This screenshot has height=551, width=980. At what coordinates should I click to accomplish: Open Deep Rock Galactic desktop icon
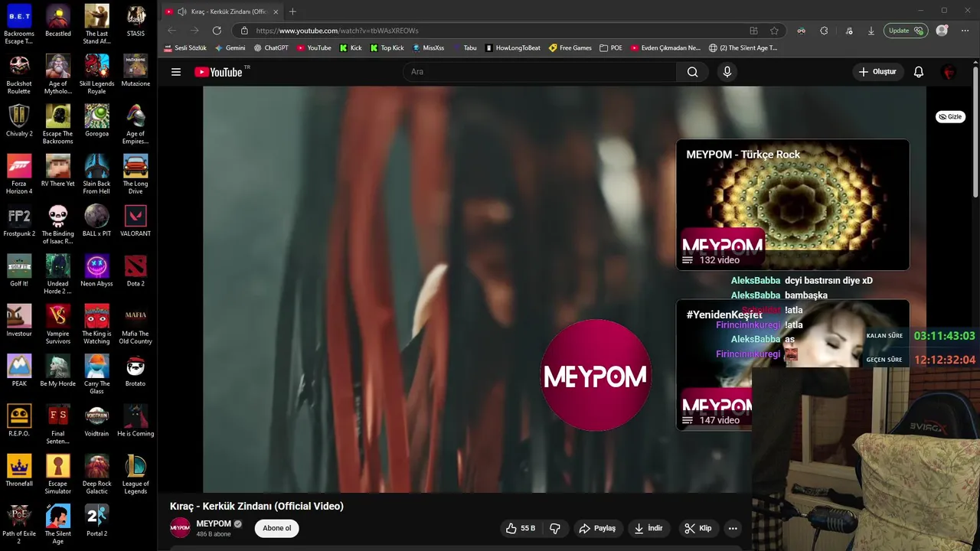coord(96,474)
